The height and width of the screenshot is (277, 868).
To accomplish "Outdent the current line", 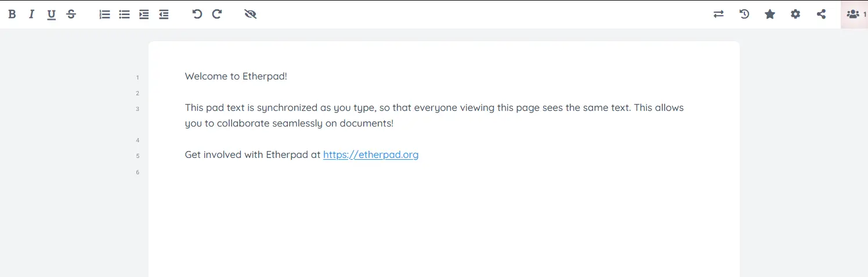I will point(164,15).
